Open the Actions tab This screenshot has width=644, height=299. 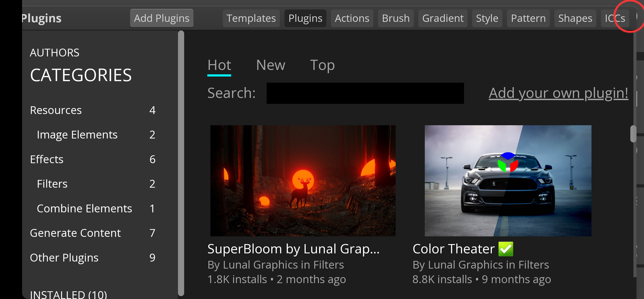click(352, 18)
